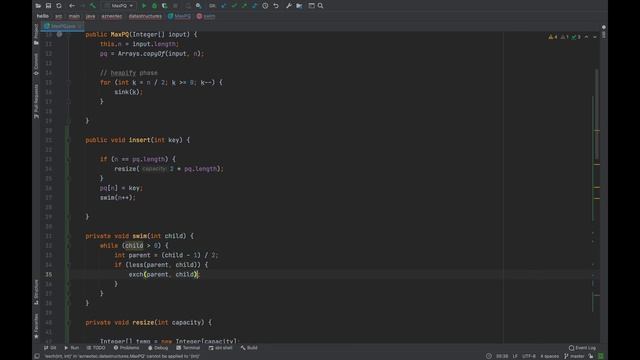Toggle tool window buttons icon bottom-left
This screenshot has height=360, width=640.
point(37,356)
